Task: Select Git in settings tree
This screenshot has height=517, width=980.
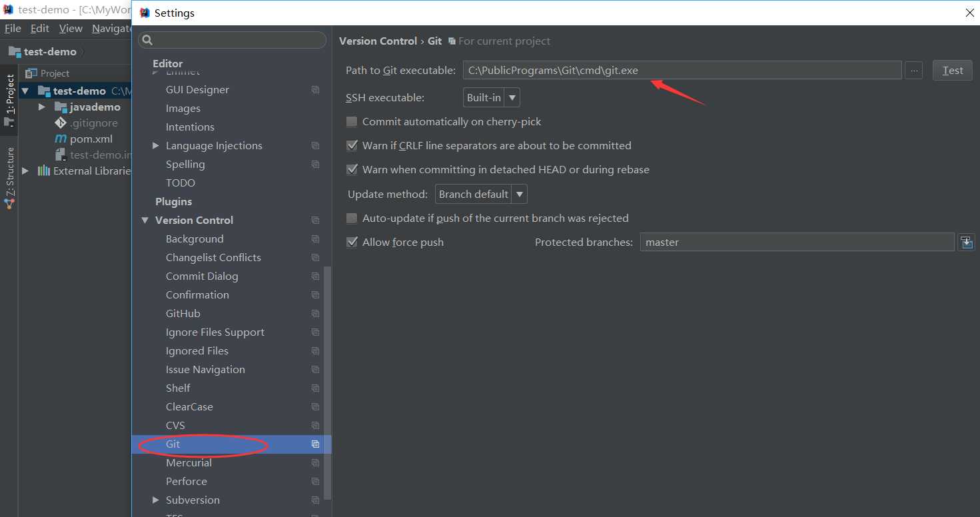Action: [231, 444]
